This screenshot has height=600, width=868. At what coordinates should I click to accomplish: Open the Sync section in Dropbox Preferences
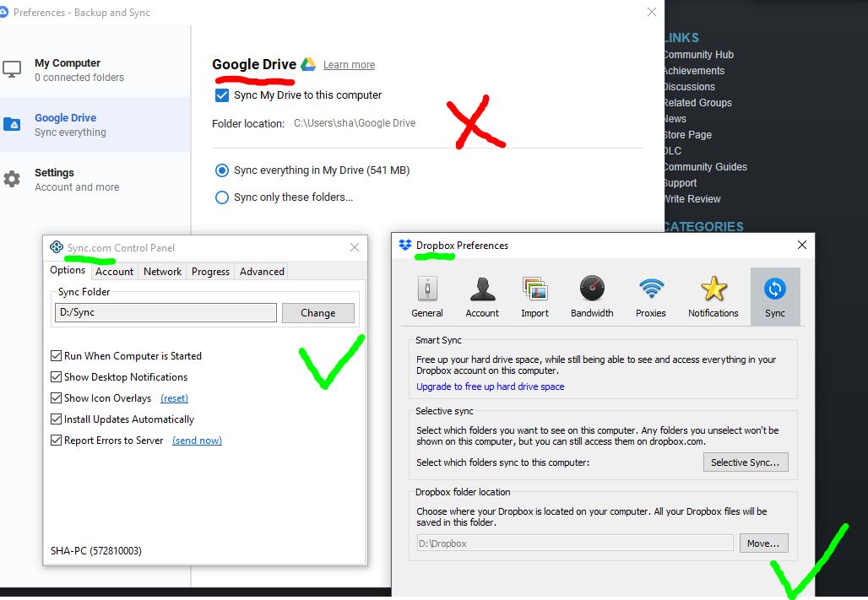point(774,295)
